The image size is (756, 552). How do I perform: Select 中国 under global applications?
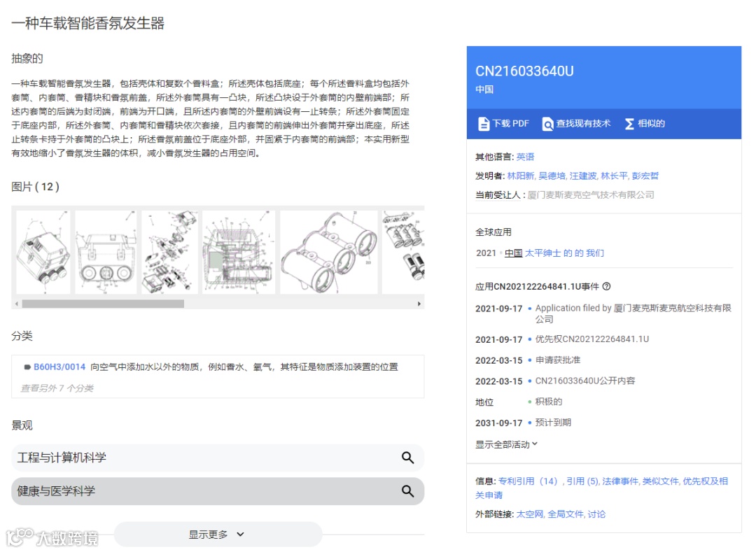(514, 253)
